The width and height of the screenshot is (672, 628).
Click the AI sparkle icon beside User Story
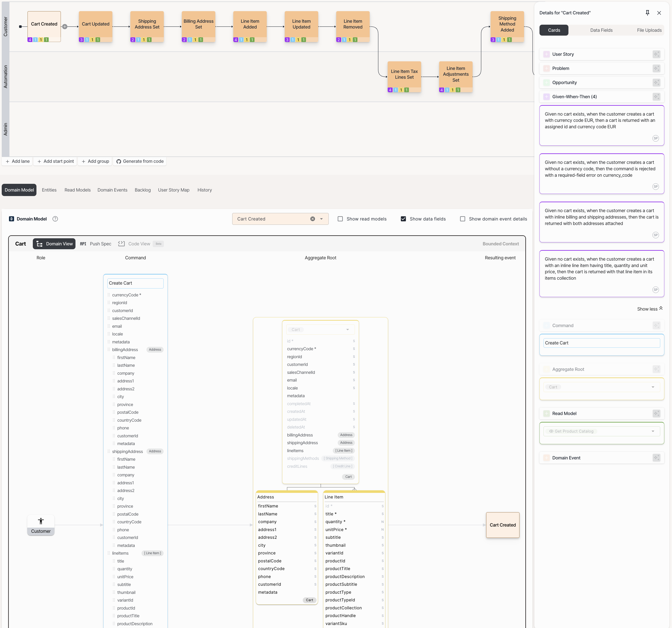656,54
